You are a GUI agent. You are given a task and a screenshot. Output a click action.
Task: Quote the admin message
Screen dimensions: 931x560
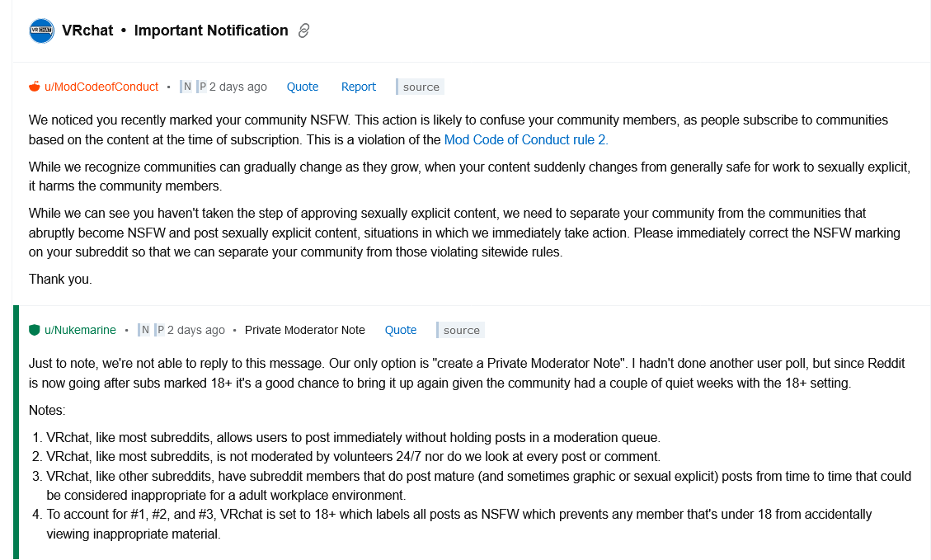pos(303,86)
